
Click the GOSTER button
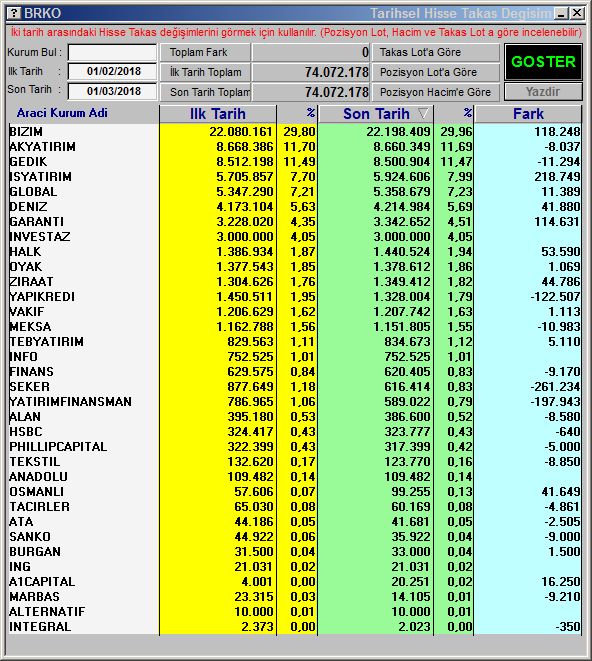click(544, 62)
